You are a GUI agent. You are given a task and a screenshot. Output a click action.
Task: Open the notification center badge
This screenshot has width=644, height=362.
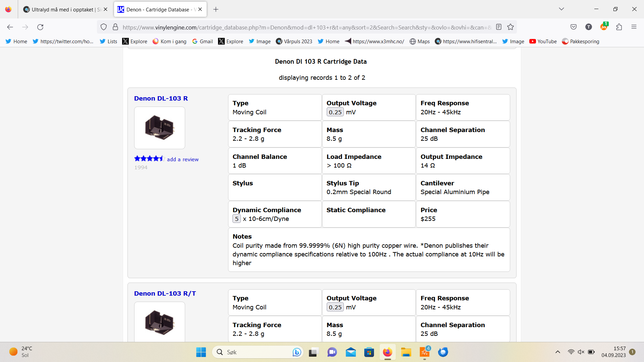tap(632, 352)
